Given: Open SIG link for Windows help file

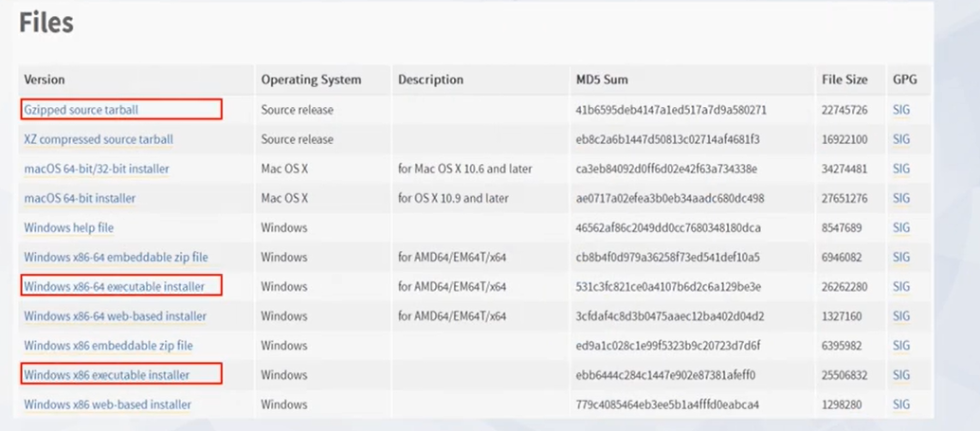Looking at the screenshot, I should coord(901,228).
